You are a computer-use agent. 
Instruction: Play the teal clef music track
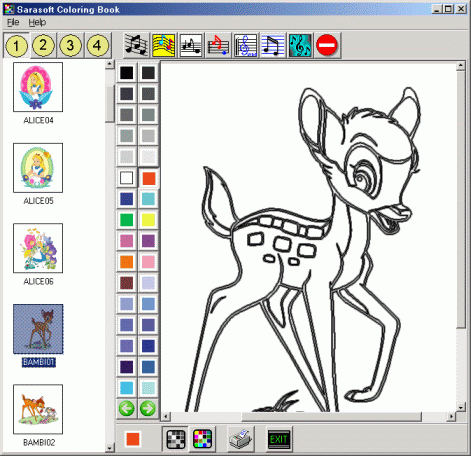300,45
